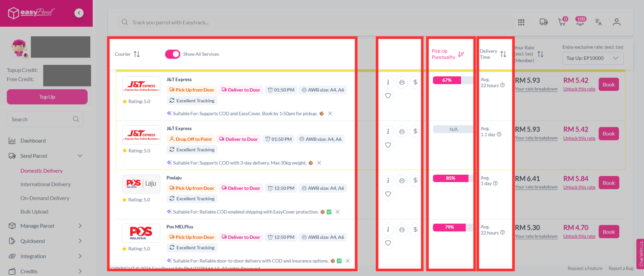Book the Pos MELPlus service
This screenshot has width=644, height=276.
click(x=609, y=232)
